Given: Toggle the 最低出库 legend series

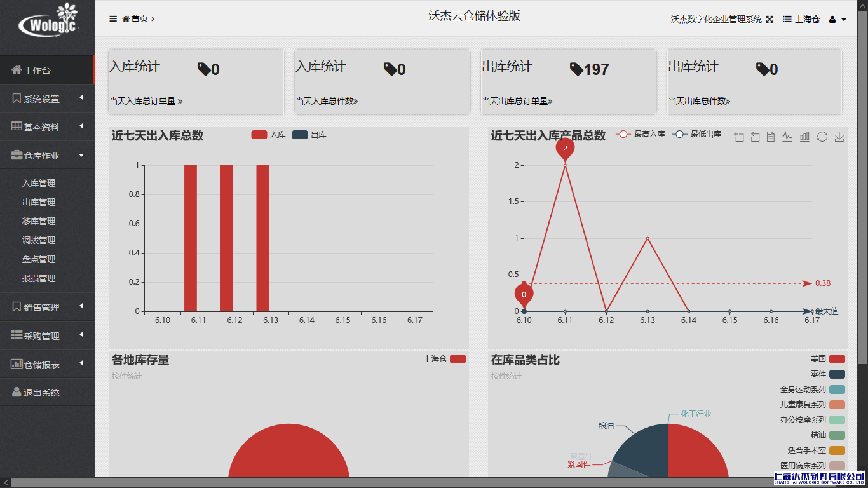Looking at the screenshot, I should (x=697, y=134).
